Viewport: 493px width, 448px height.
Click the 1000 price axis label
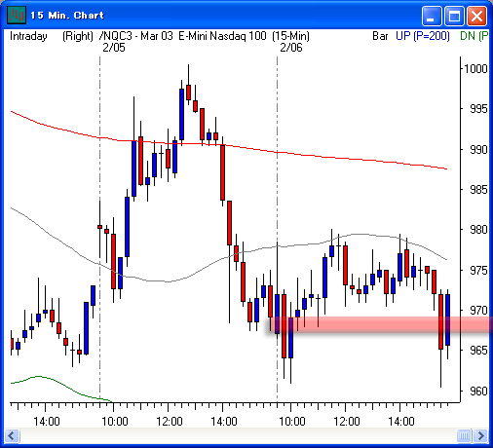pos(475,69)
